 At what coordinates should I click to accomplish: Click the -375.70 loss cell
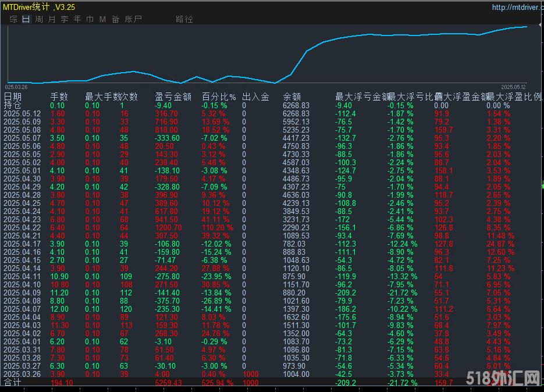point(167,301)
